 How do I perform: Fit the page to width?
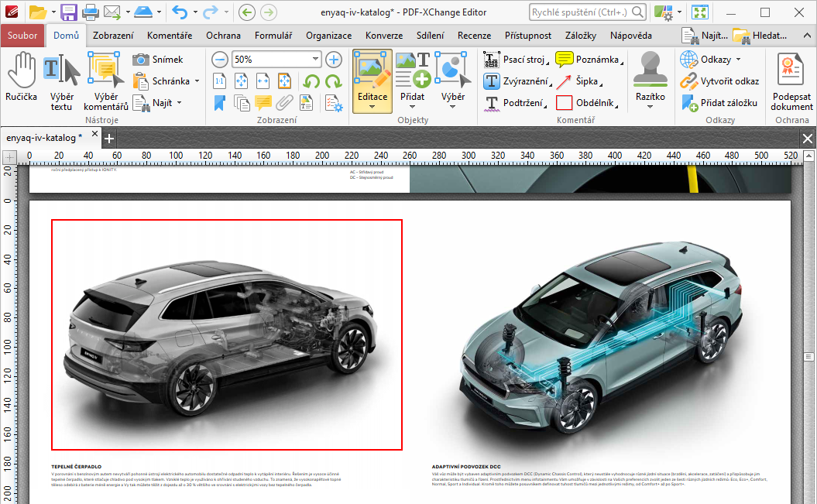tap(263, 81)
